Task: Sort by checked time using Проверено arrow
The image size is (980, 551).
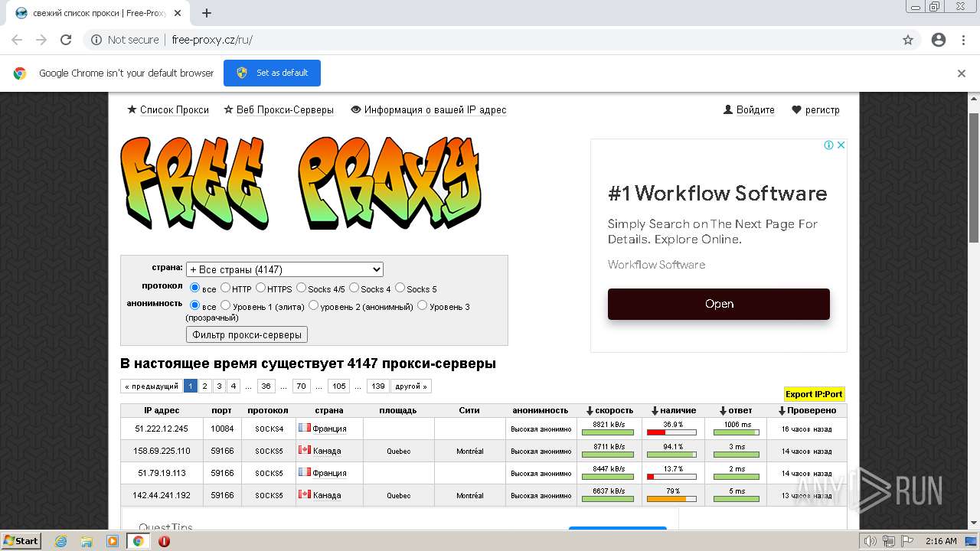Action: [x=782, y=411]
